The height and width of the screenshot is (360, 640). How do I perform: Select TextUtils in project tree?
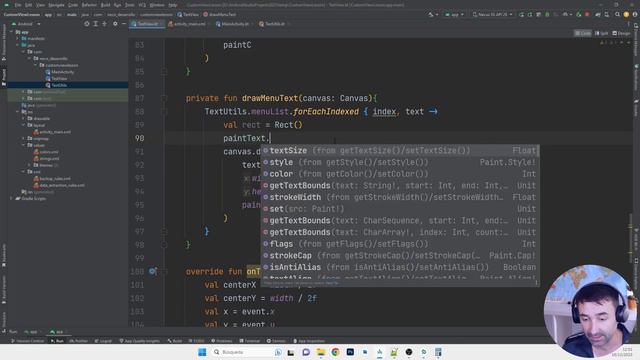(57, 85)
